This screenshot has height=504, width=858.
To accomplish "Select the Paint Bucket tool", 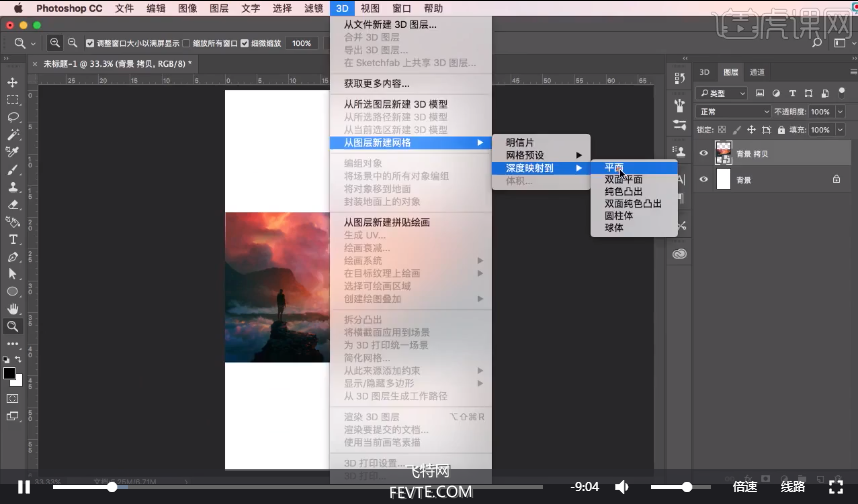I will [12, 222].
